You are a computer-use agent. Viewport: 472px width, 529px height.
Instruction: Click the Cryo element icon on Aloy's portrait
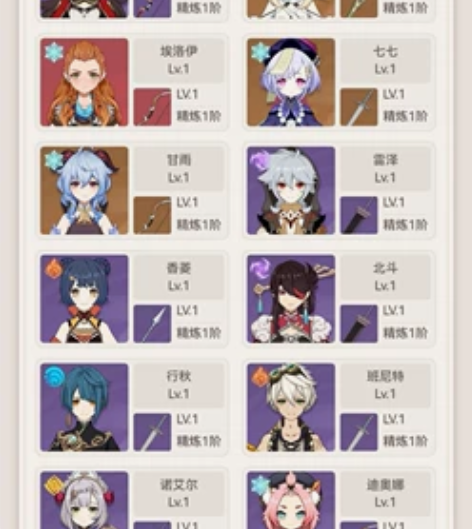pos(53,51)
